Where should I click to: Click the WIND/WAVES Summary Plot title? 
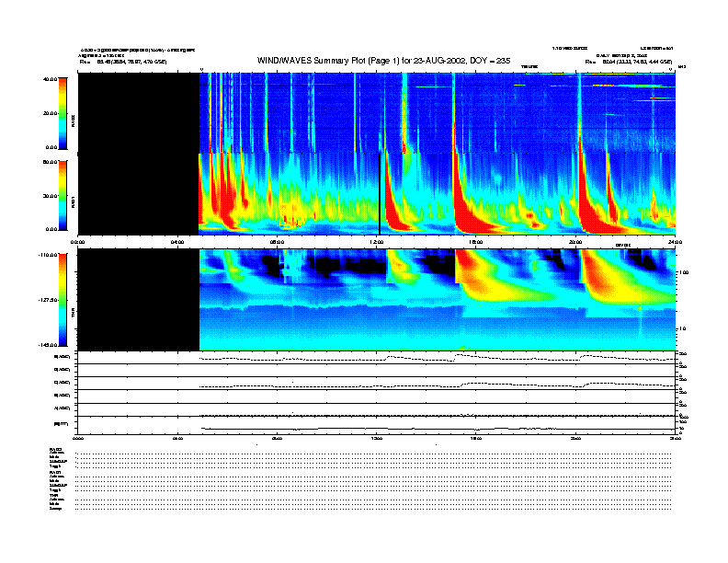pos(383,61)
